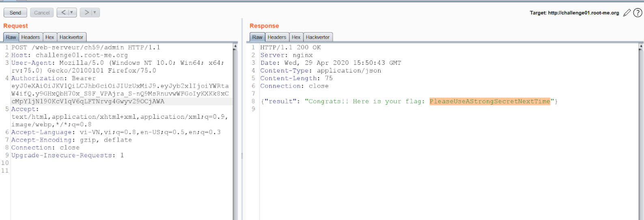Click the 'Host: challenge01.root-me.org' line
644x220 pixels.
pyautogui.click(x=69, y=55)
